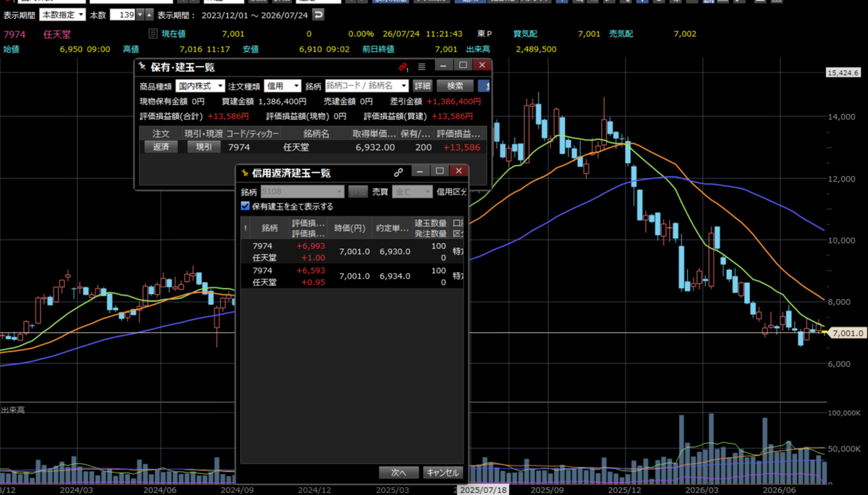The height and width of the screenshot is (495, 868).
Task: Click the 取得単価 column header
Action: tap(374, 133)
